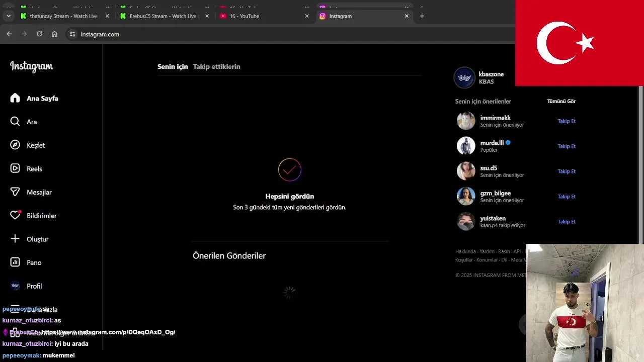Follow yuistaken with Takip Et

[x=567, y=222]
